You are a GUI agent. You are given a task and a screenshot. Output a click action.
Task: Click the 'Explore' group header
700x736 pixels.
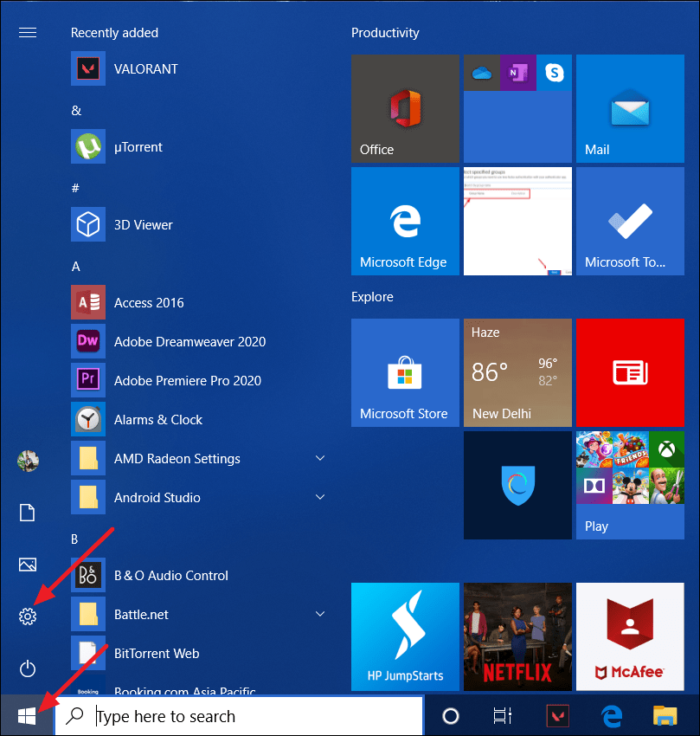coord(372,297)
